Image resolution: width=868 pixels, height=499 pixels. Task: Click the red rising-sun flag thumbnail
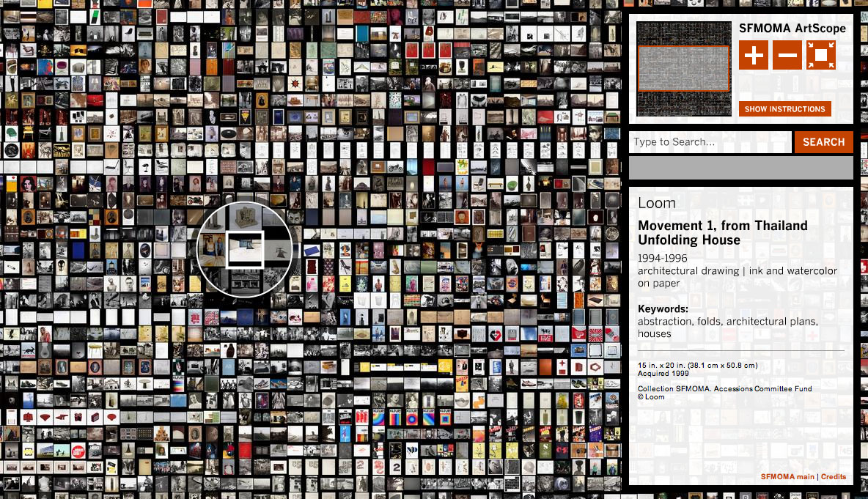point(595,334)
